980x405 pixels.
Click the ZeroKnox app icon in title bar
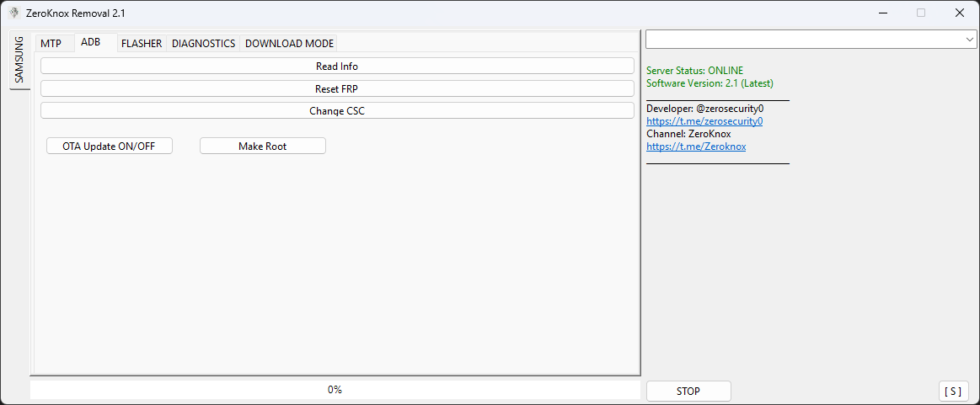tap(13, 13)
